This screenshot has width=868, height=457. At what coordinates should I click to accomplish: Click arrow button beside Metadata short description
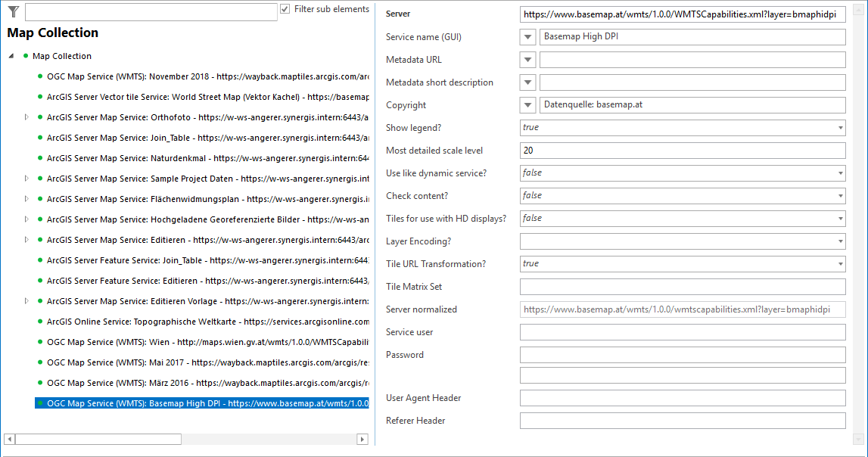click(528, 82)
